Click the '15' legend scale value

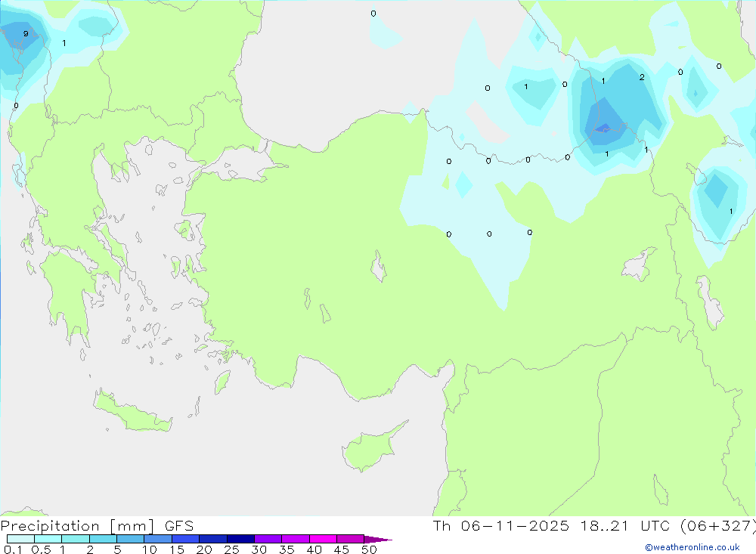coord(177,549)
